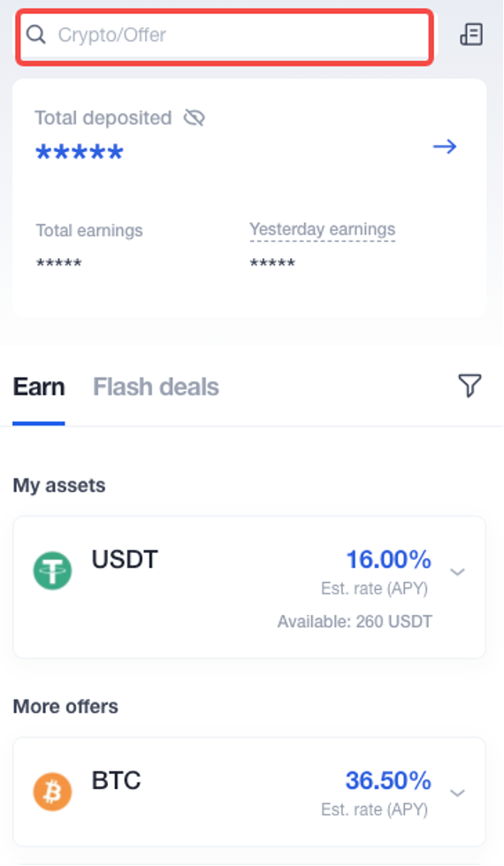Click the 36.50% BTC rate
Viewport: 504px width, 866px height.
tap(389, 780)
